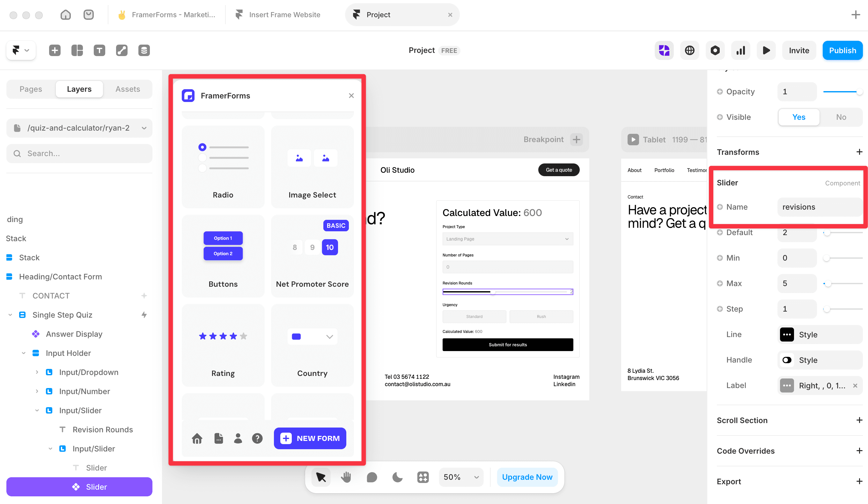Select the comment bubble tool
Image resolution: width=868 pixels, height=504 pixels.
click(x=371, y=477)
